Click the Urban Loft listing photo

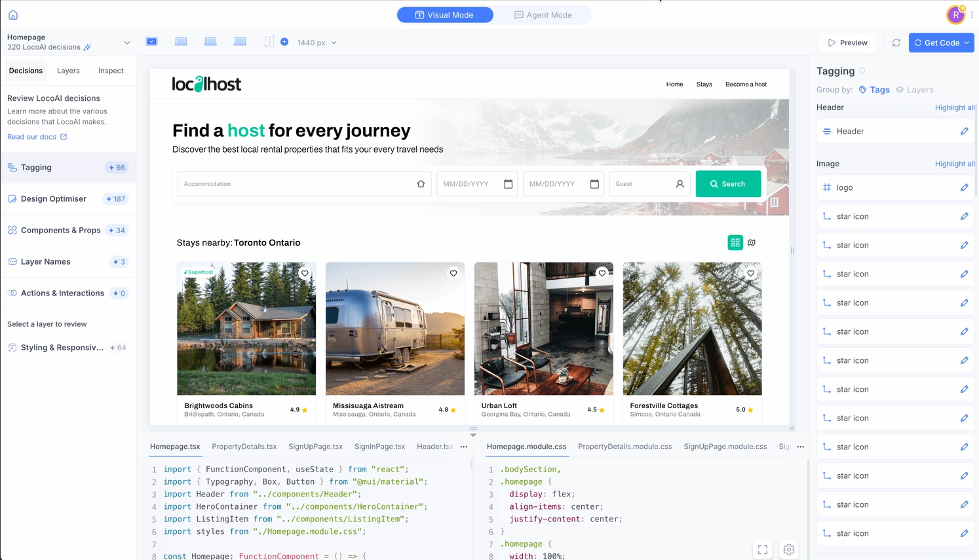[x=544, y=329]
